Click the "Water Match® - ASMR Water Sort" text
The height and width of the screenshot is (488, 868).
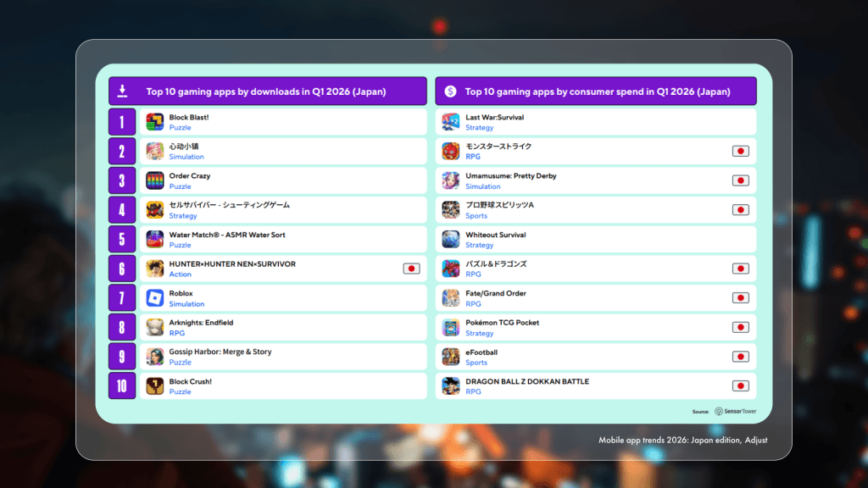click(x=227, y=235)
